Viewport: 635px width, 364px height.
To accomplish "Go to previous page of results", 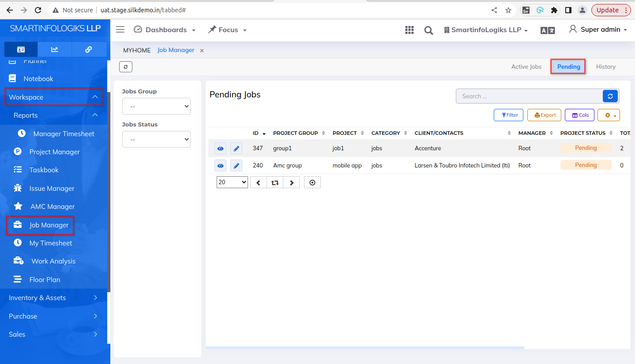I will click(x=259, y=182).
